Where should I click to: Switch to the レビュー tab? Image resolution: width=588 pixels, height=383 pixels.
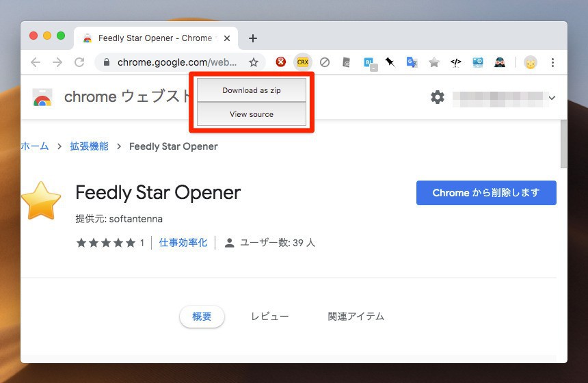coord(270,316)
